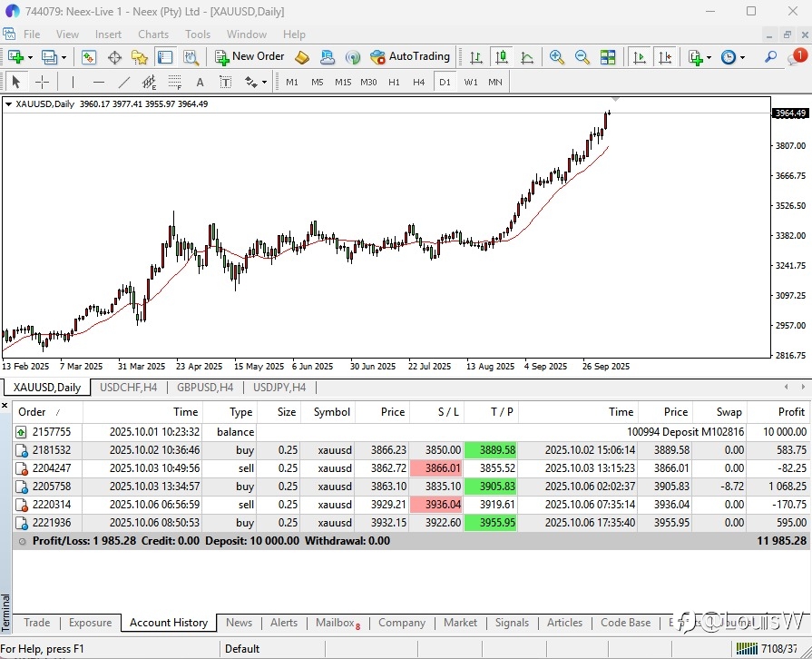The image size is (812, 659).
Task: Select the crosshair tool
Action: [42, 82]
